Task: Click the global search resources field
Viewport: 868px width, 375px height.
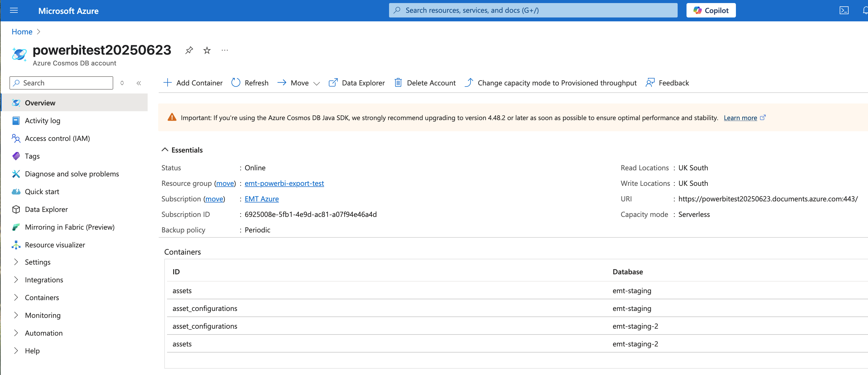Action: pyautogui.click(x=533, y=11)
